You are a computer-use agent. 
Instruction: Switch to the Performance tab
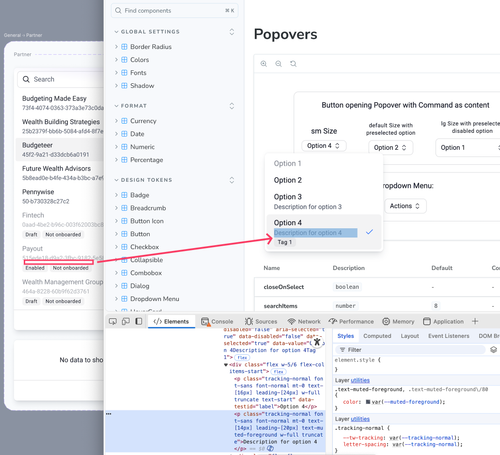tap(351, 321)
